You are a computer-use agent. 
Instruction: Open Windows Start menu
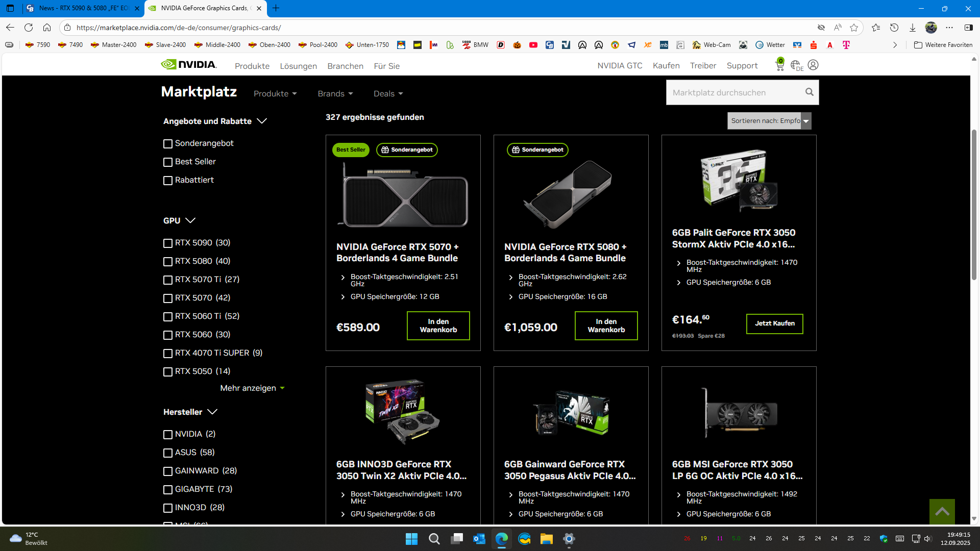[411, 539]
